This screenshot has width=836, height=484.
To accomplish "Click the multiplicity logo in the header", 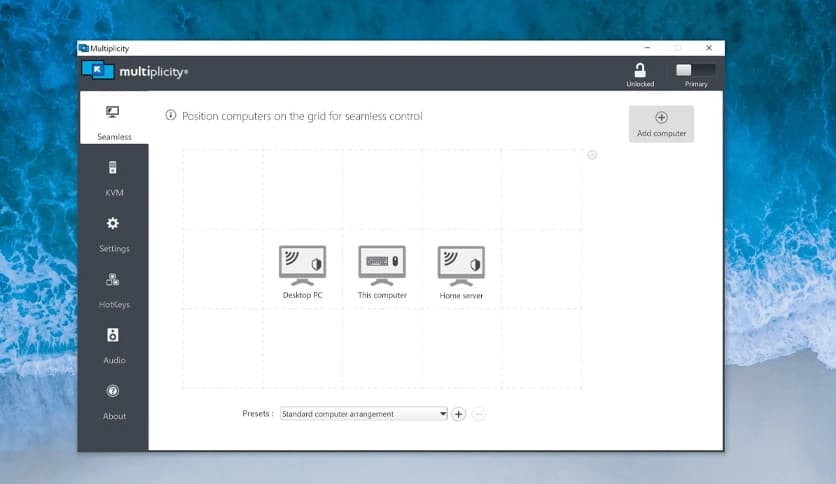I will (x=135, y=71).
